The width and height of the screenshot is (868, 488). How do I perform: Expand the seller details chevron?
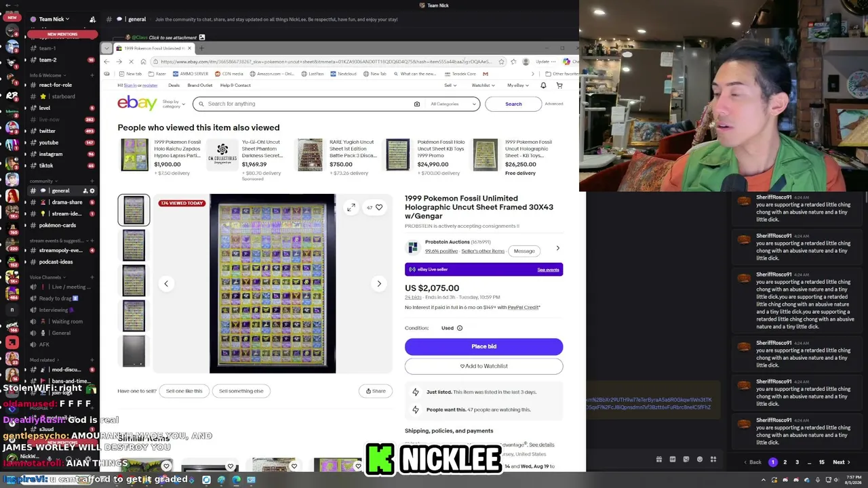pos(558,248)
